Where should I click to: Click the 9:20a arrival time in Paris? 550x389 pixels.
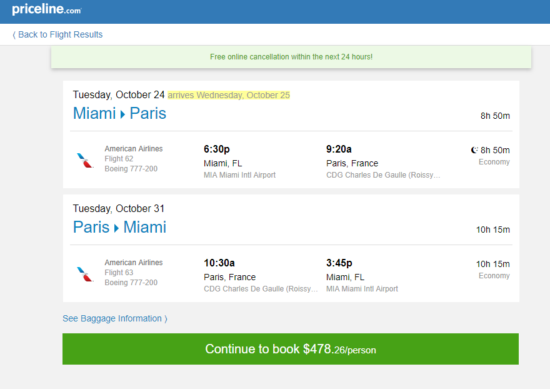[x=339, y=149]
